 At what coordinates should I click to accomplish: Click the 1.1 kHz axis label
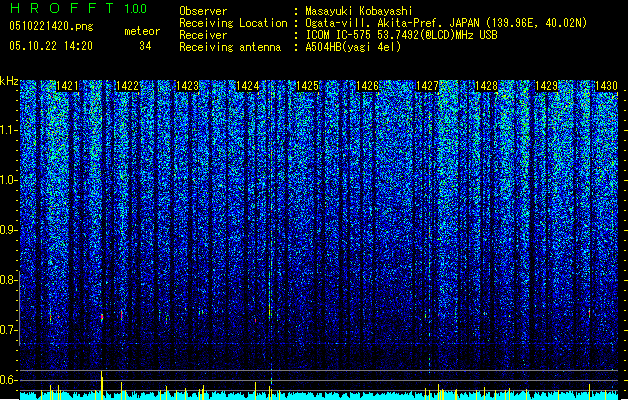coord(8,130)
